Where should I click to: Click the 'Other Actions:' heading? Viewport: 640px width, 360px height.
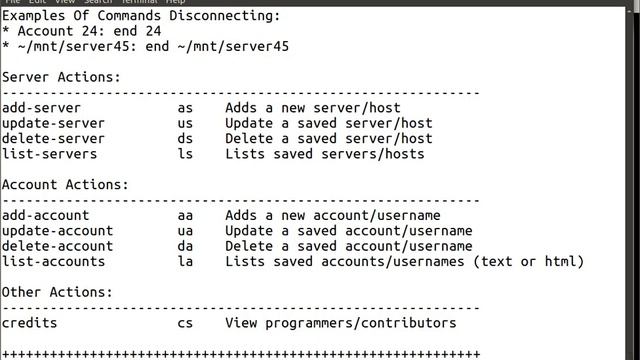pos(57,293)
